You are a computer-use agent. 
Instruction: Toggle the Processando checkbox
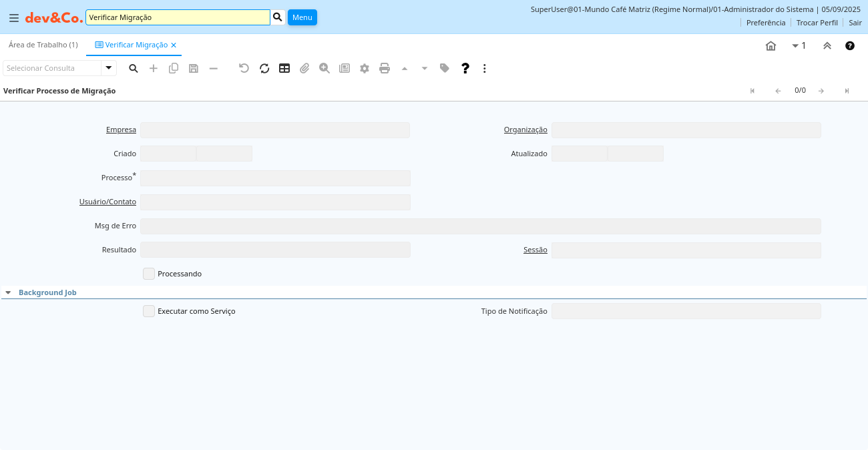point(149,274)
